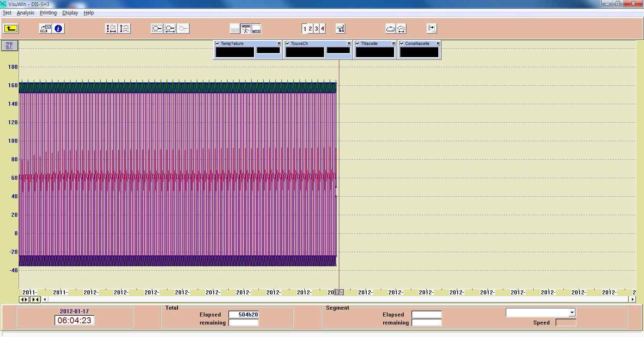Screen dimensions: 644x337
Task: Close the ConsNacelle curve panel
Action: point(438,43)
